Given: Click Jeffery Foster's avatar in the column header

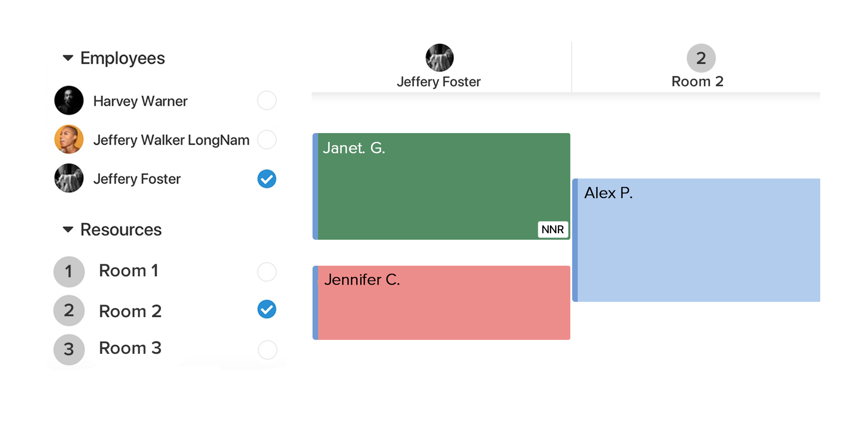Looking at the screenshot, I should click(x=440, y=58).
